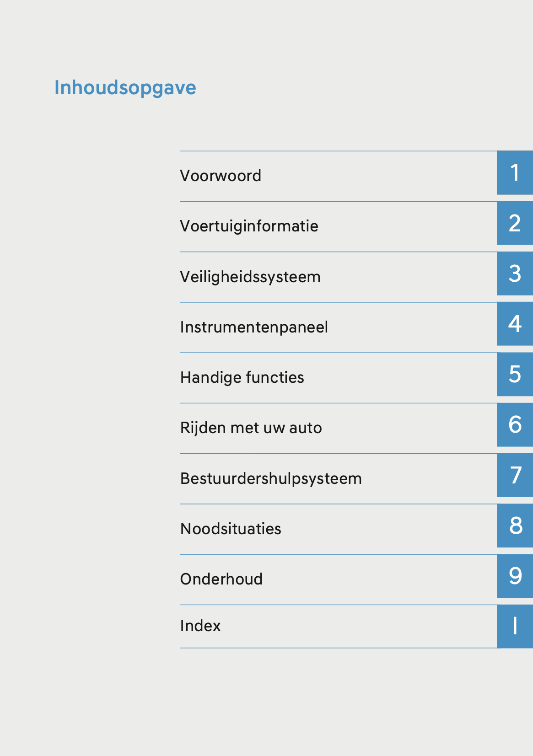Open the Handige functies chapter

[242, 377]
